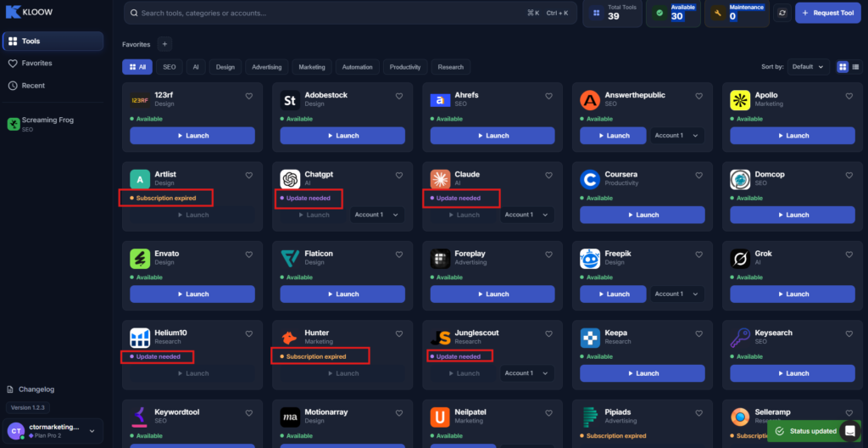Click the Helium10 logo icon
This screenshot has height=448, width=868.
(x=140, y=339)
